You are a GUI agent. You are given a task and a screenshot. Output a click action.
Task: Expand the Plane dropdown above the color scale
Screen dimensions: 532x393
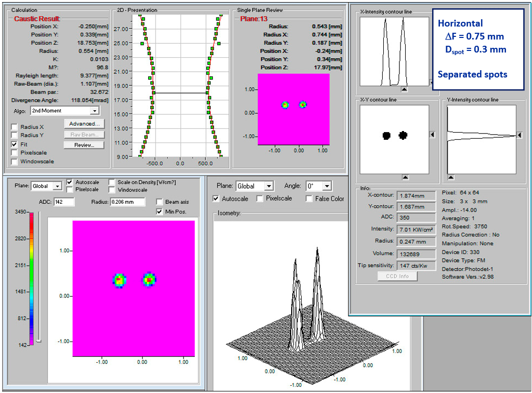57,186
